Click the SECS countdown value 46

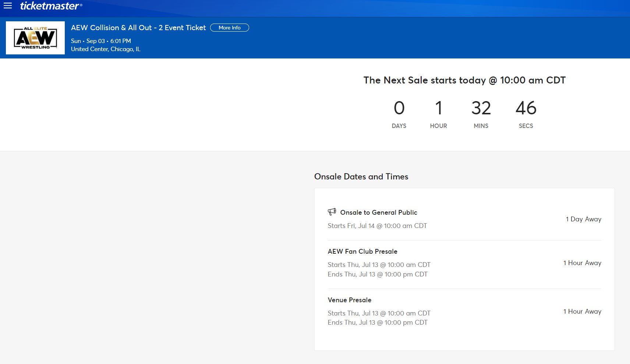click(x=526, y=108)
